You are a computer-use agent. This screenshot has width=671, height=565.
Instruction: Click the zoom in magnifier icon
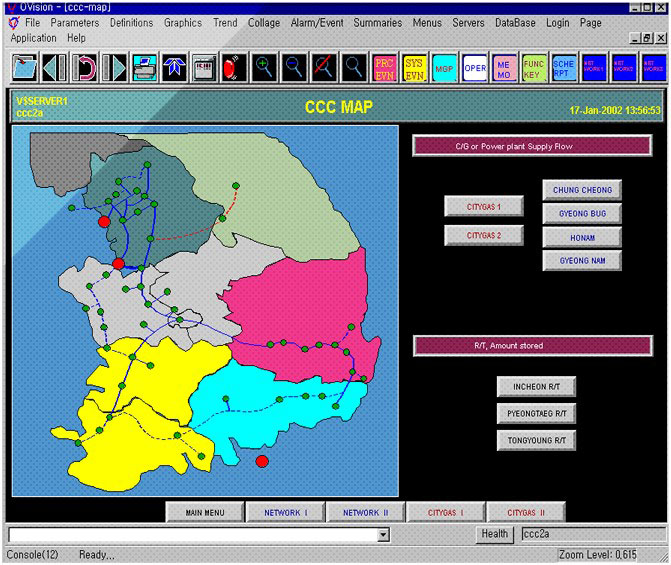coord(264,68)
